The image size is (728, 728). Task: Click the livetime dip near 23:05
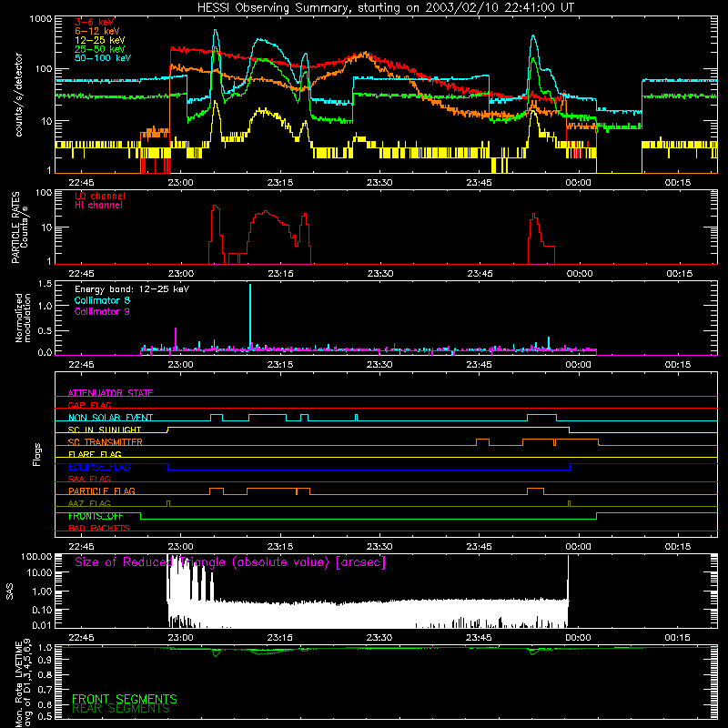pos(216,652)
